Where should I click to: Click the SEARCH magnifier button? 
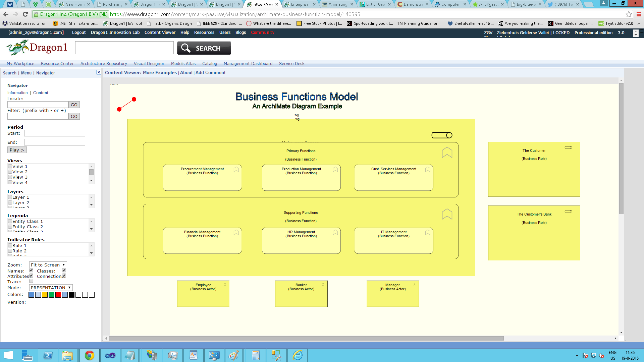tap(204, 48)
